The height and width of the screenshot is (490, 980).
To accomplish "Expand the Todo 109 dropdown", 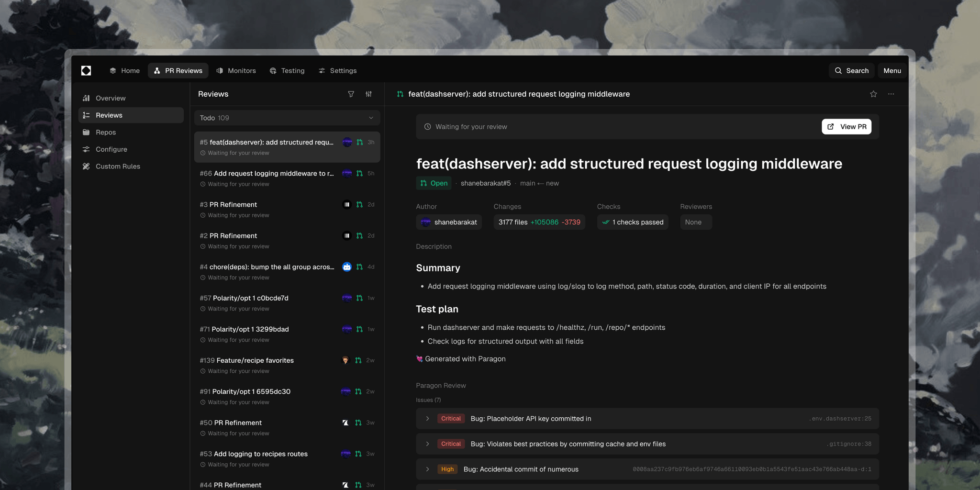I will tap(286, 117).
